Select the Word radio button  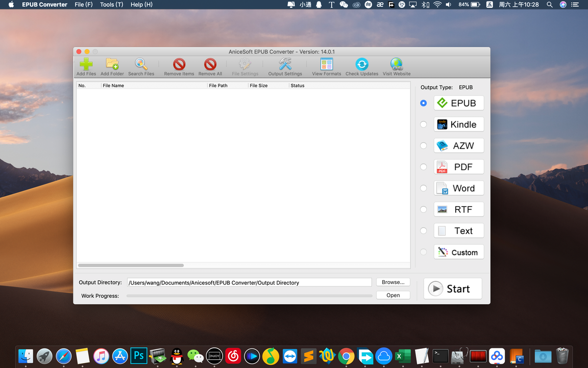[423, 188]
